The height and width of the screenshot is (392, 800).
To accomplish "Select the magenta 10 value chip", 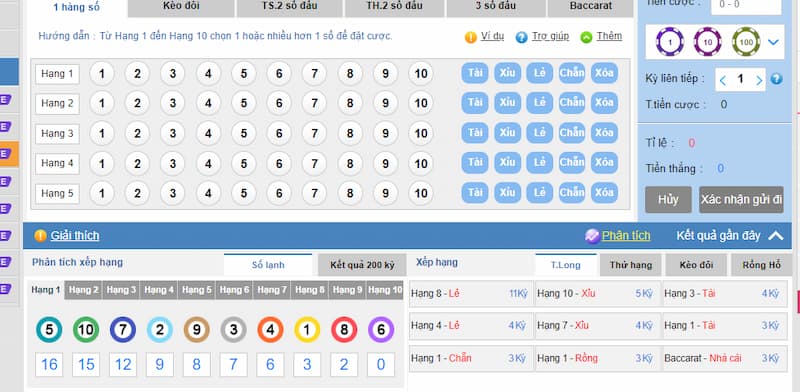I will click(708, 42).
